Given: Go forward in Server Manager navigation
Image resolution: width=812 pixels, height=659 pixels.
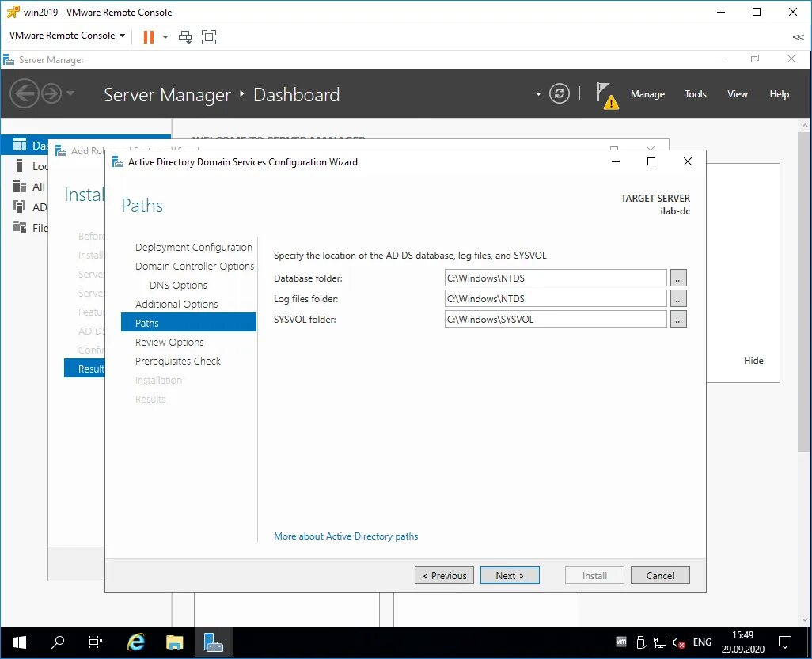Looking at the screenshot, I should point(51,93).
